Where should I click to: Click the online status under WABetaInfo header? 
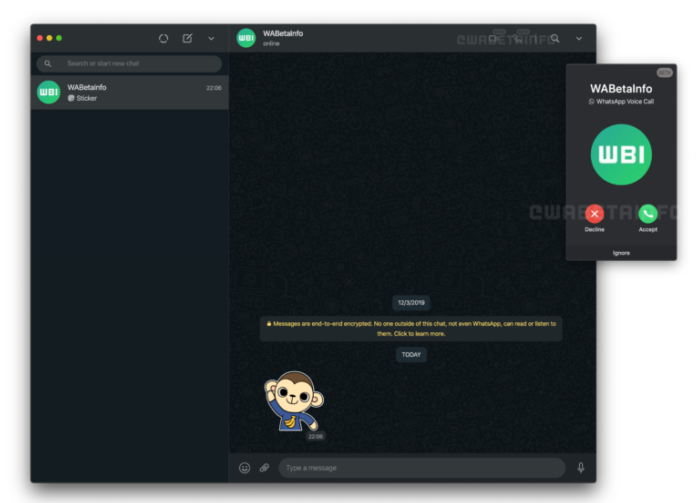271,44
